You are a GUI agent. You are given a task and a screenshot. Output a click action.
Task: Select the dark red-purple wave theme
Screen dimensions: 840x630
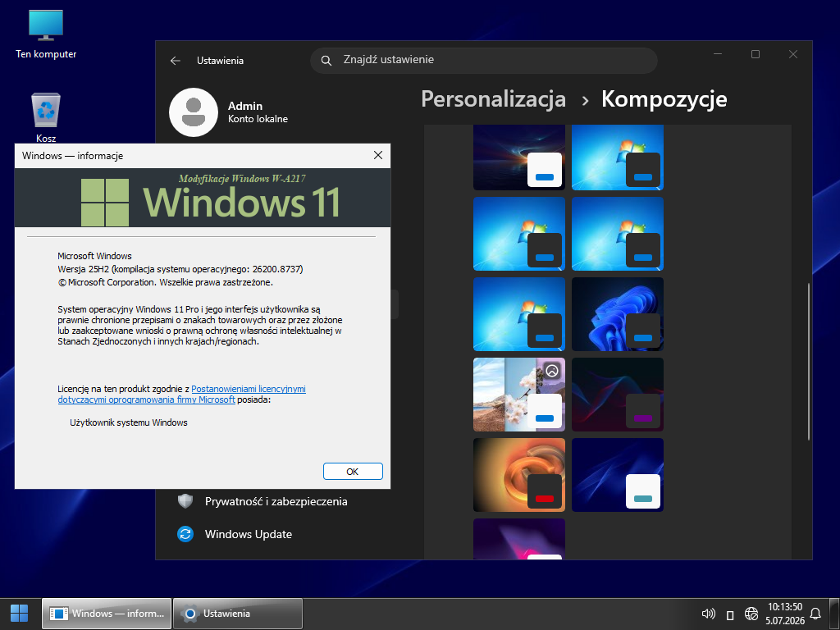tap(618, 395)
